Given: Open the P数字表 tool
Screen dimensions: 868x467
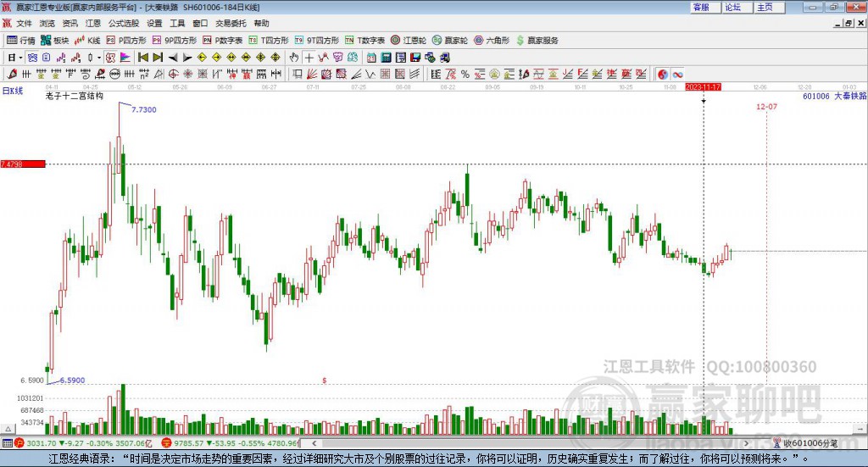Looking at the screenshot, I should 223,41.
